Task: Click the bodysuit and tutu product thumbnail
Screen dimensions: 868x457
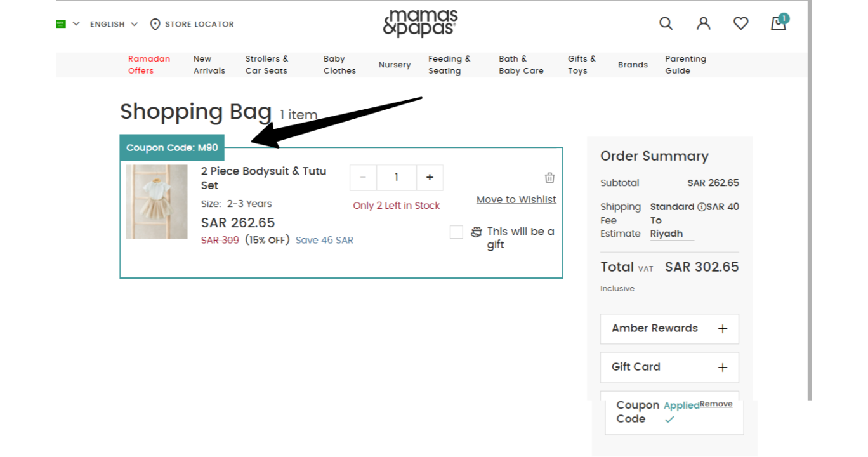Action: [x=157, y=202]
